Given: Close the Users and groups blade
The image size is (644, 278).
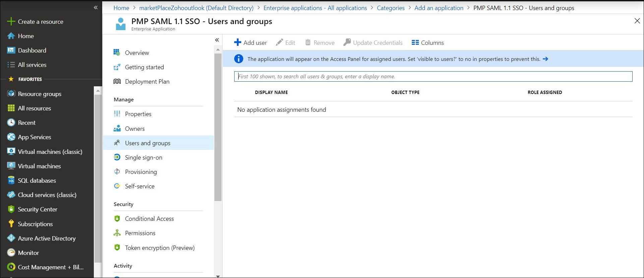Looking at the screenshot, I should 637,21.
